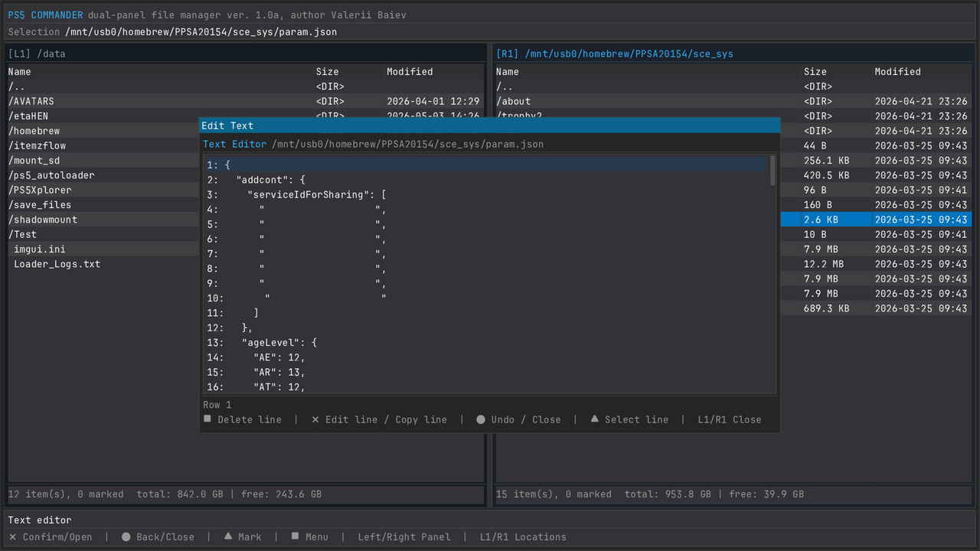Click the Selection path at the top
Viewport: 980px width, 551px height.
coord(201,32)
